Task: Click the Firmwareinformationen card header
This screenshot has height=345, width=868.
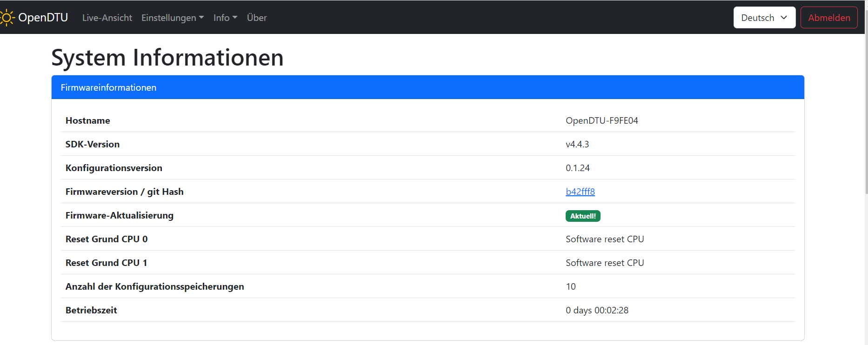Action: click(427, 87)
